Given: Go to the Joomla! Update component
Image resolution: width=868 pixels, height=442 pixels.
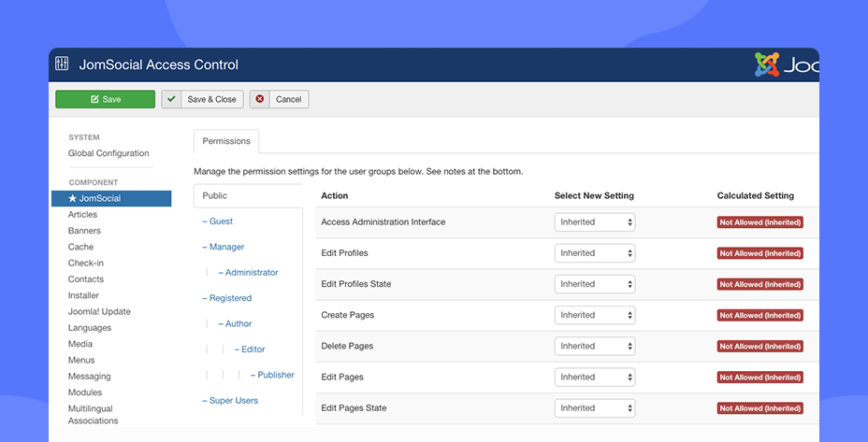Looking at the screenshot, I should click(x=100, y=311).
